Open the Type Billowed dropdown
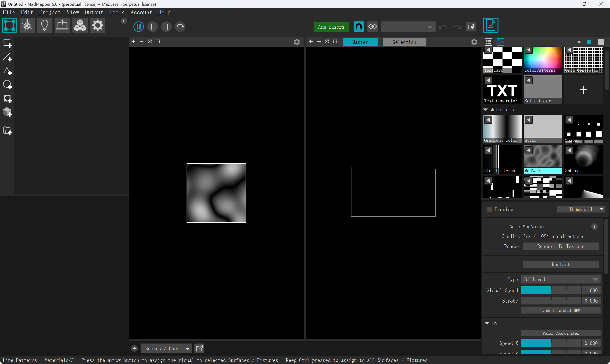The width and height of the screenshot is (610, 364). click(x=560, y=279)
